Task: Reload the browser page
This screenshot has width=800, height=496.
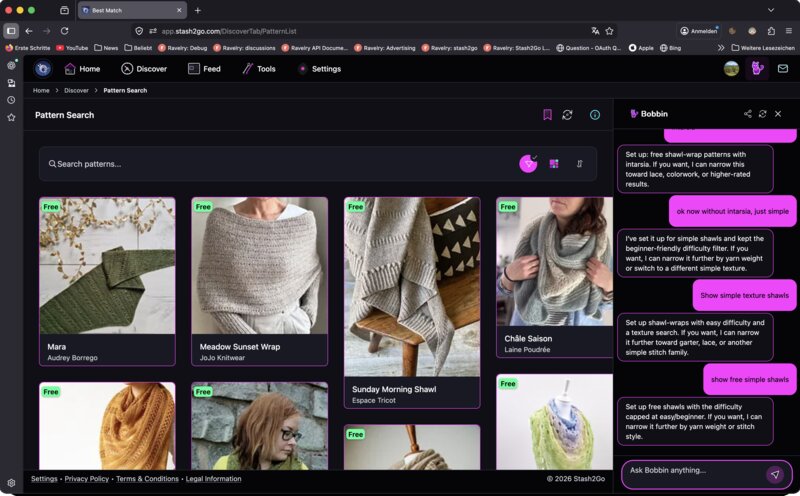Action: (65, 31)
